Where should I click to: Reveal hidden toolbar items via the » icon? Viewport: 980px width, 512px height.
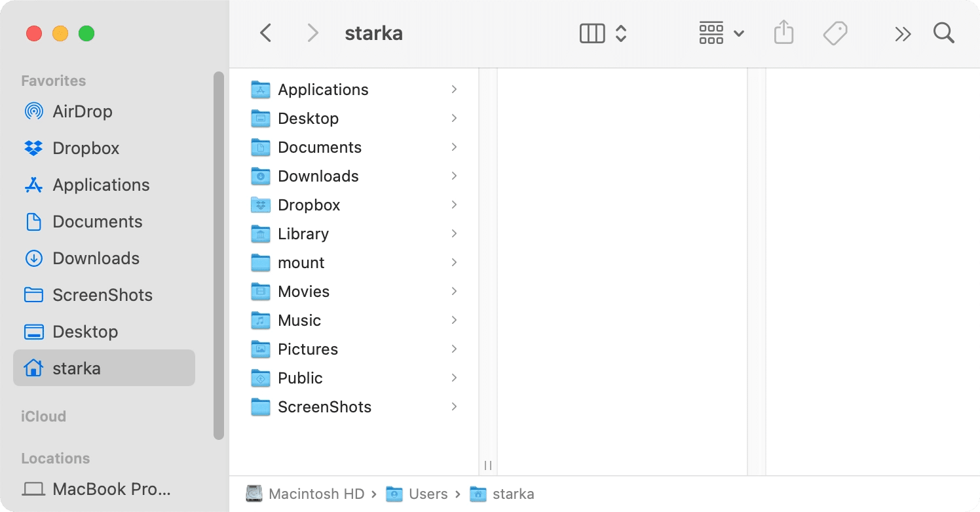coord(902,33)
